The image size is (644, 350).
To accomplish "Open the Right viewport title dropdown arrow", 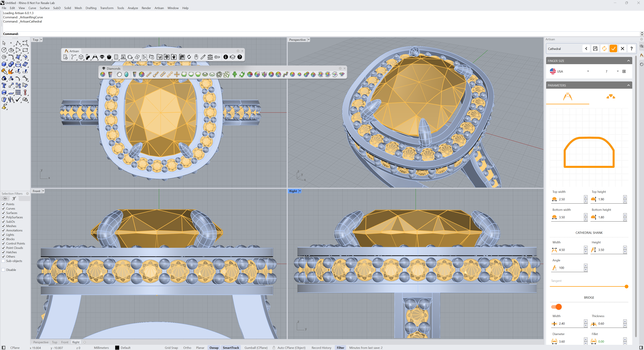I will click(x=300, y=191).
